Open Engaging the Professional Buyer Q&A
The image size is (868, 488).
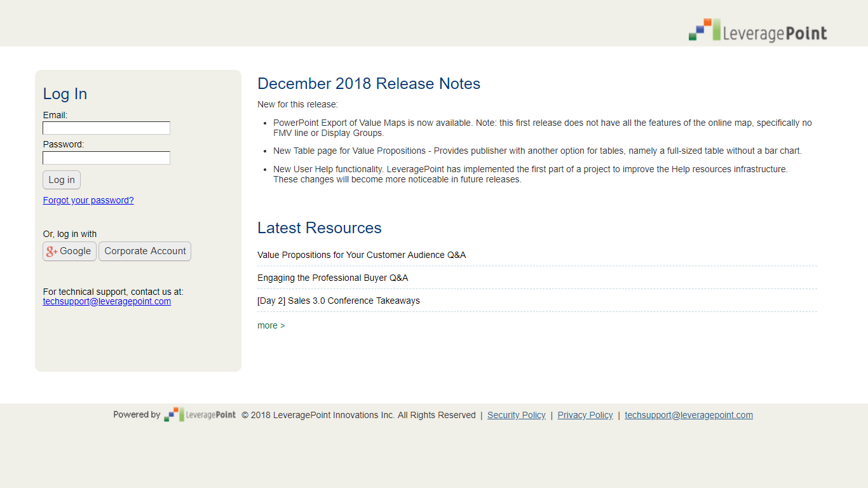(x=333, y=278)
